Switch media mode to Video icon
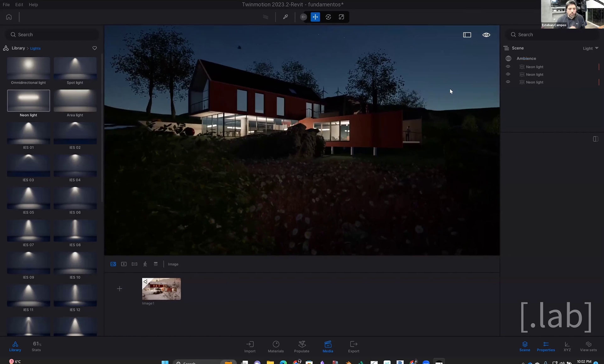The height and width of the screenshot is (364, 604). [124, 264]
